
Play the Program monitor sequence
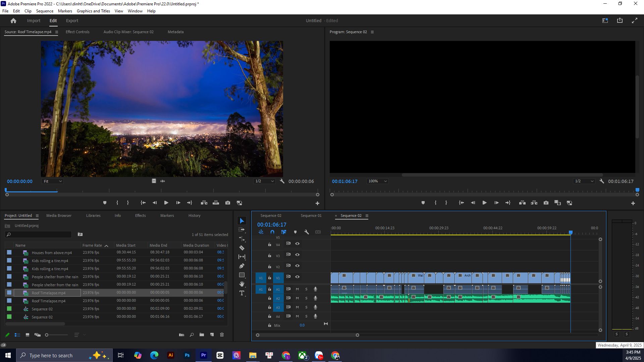point(484,203)
